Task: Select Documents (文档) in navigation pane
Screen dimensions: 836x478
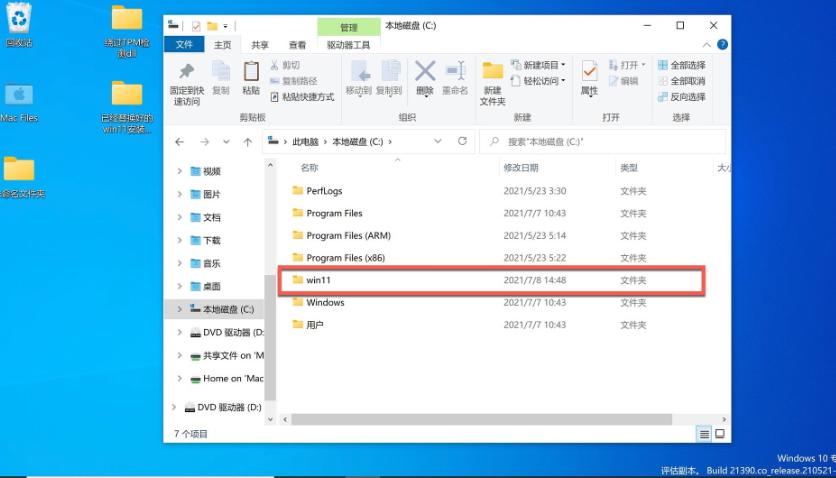Action: [x=211, y=217]
